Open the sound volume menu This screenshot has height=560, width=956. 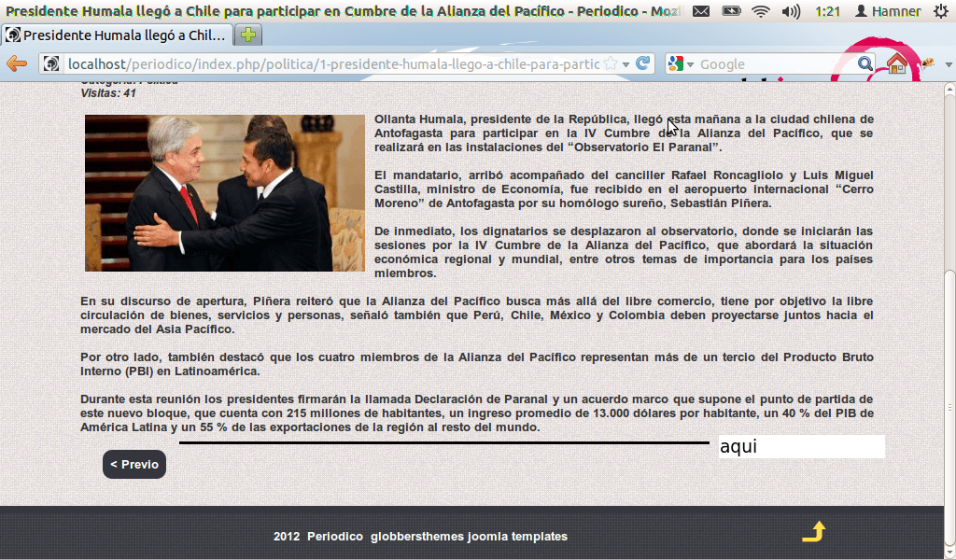(791, 11)
